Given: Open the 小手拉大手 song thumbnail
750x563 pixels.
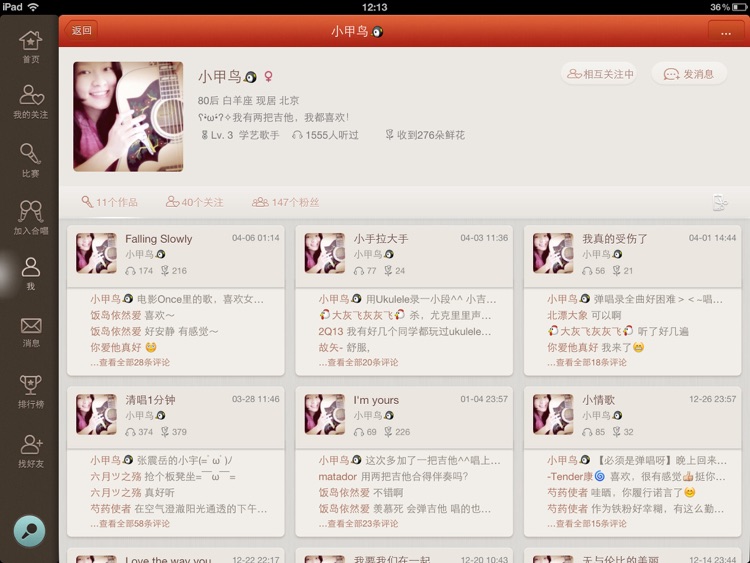Looking at the screenshot, I should pos(325,253).
